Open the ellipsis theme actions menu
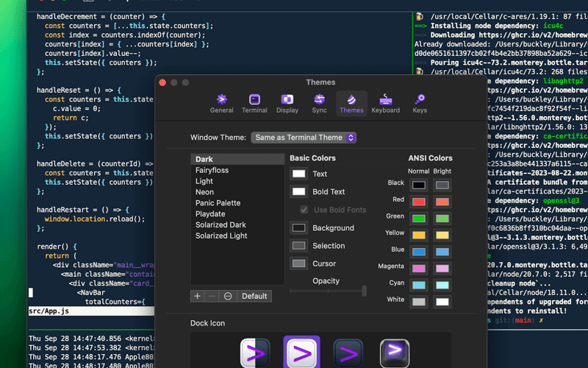 click(x=228, y=296)
